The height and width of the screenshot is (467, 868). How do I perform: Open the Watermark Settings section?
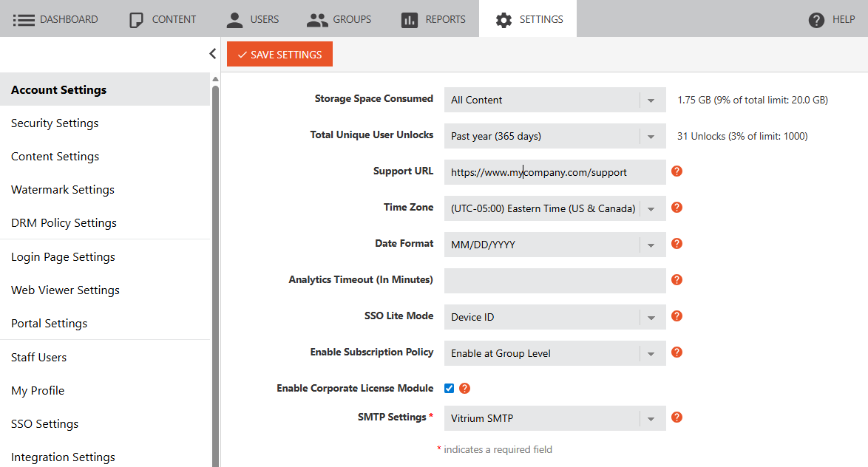pos(62,189)
